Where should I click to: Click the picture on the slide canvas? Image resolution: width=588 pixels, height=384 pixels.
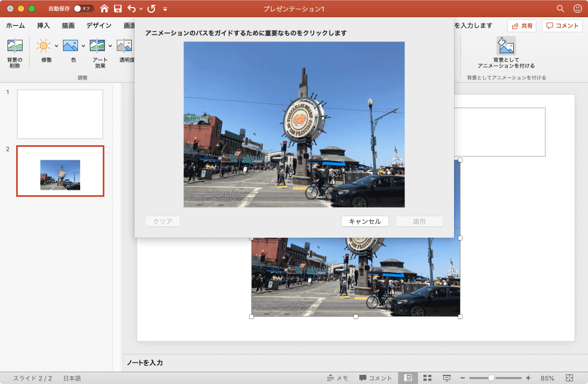tap(356, 278)
